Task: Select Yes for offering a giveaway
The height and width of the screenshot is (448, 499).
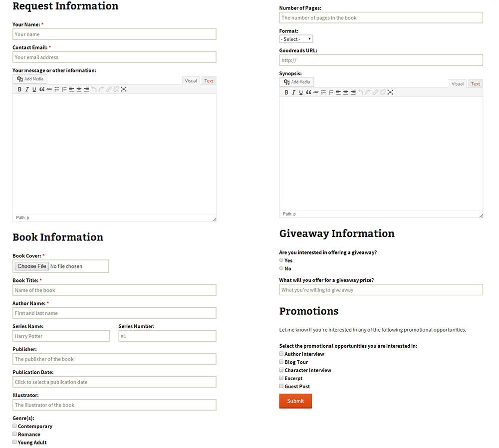Action: point(281,260)
